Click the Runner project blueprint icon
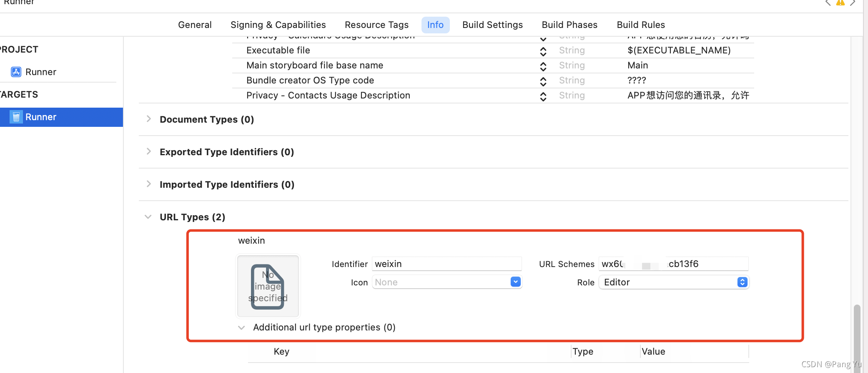Screen dimensions: 868x373 (x=16, y=72)
